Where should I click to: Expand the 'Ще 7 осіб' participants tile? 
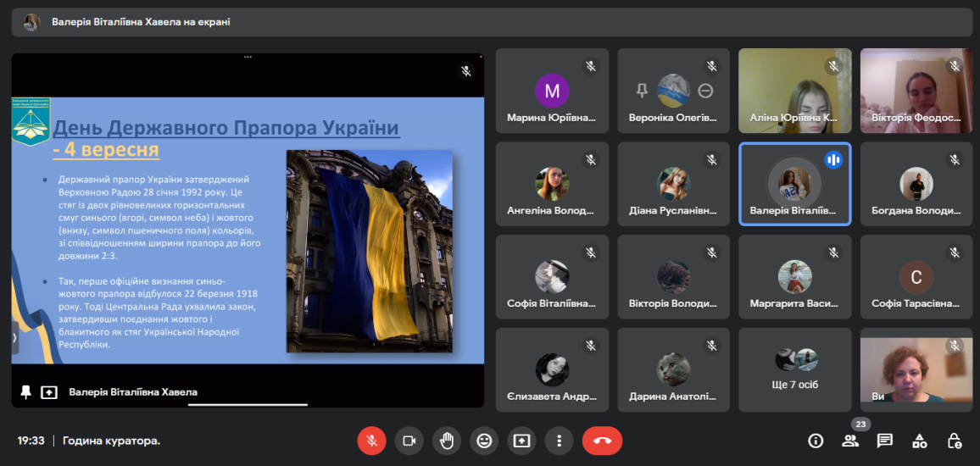point(794,369)
